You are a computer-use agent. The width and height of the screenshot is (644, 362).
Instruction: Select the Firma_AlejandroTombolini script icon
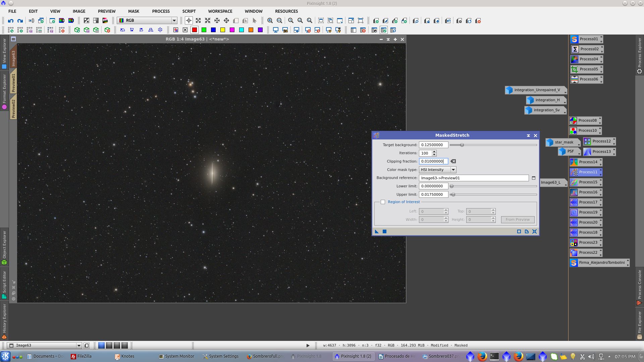[x=599, y=262]
